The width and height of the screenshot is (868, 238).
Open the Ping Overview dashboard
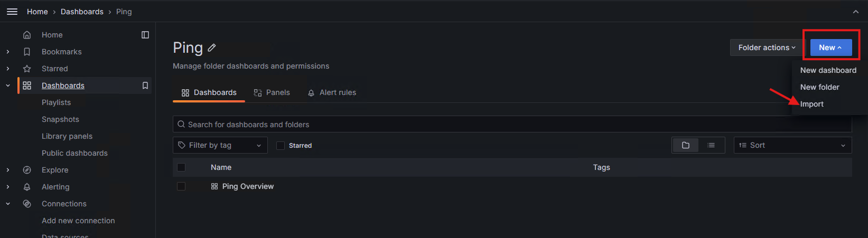point(248,186)
